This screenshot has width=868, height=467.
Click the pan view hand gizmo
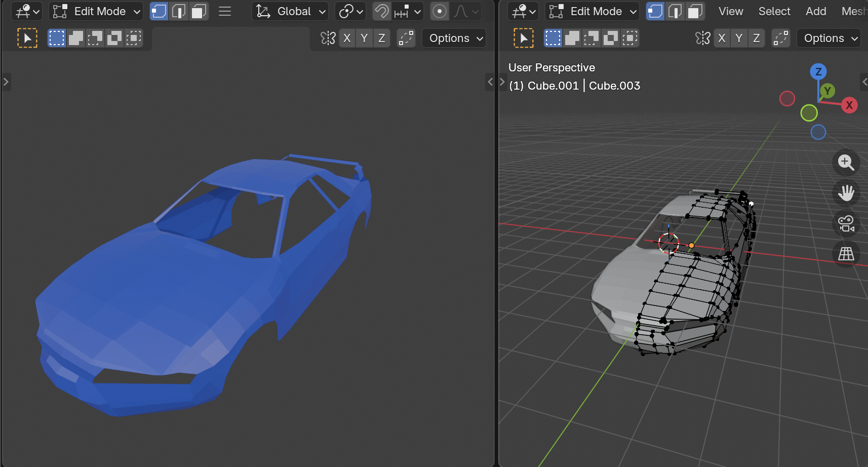(x=846, y=193)
